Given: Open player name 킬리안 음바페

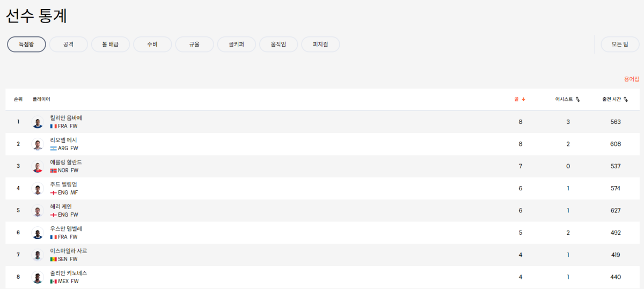Looking at the screenshot, I should pyautogui.click(x=66, y=118).
